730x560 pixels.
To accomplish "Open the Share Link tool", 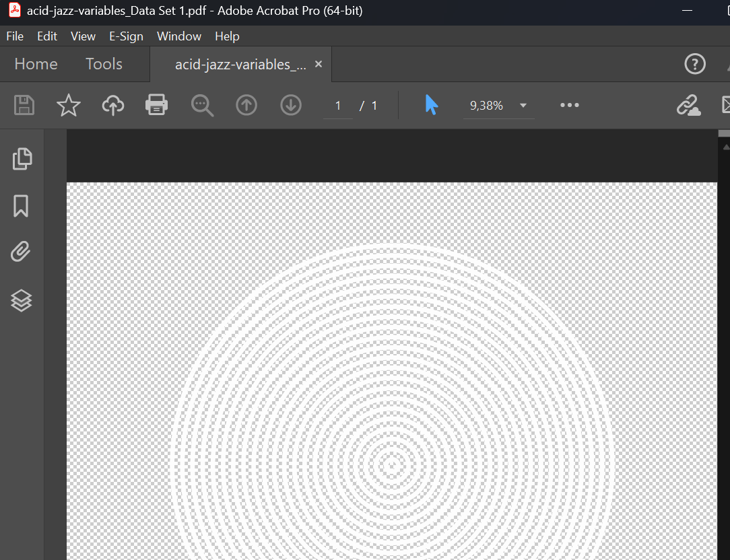I will pos(688,105).
